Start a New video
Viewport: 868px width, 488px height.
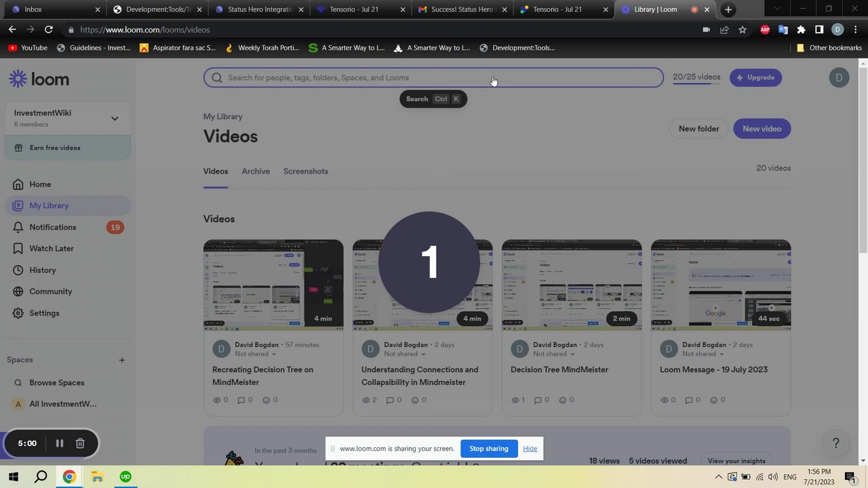[762, 129]
